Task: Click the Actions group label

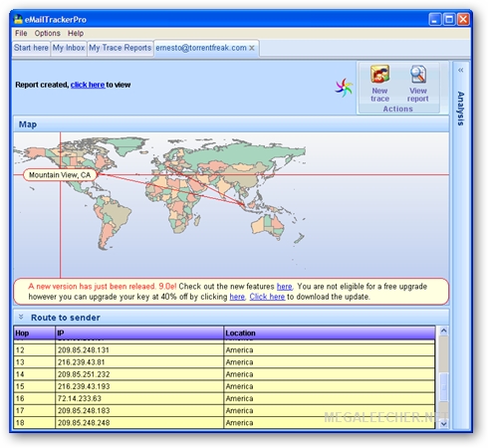Action: [x=398, y=109]
